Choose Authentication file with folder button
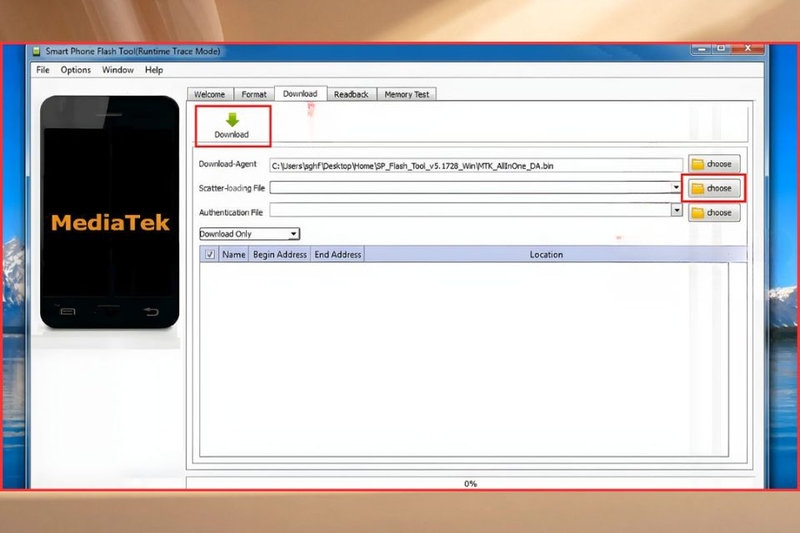800x533 pixels. pos(714,213)
